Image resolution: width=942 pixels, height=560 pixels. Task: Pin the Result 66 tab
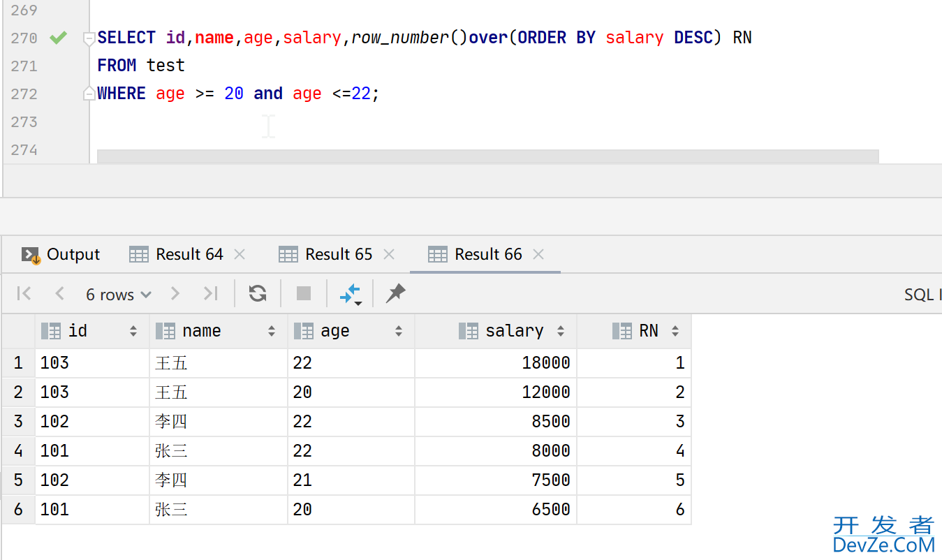point(395,293)
